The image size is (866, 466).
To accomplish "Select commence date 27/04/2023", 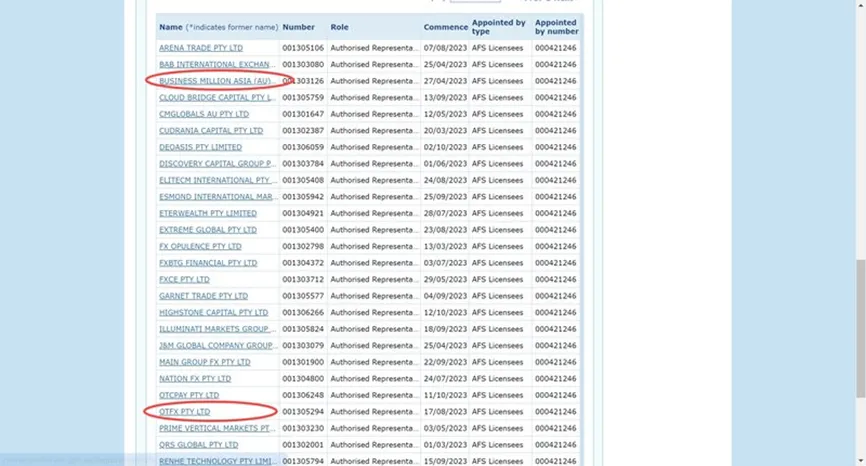I will pyautogui.click(x=445, y=81).
